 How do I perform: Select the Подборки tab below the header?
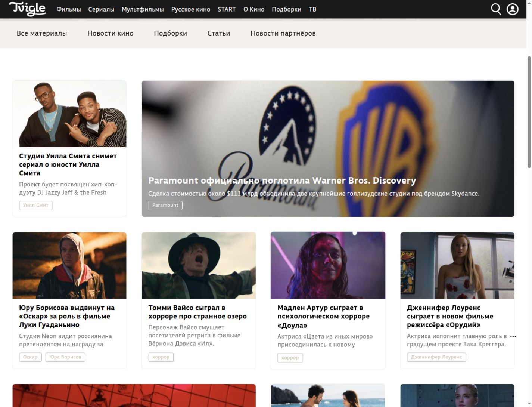(170, 33)
